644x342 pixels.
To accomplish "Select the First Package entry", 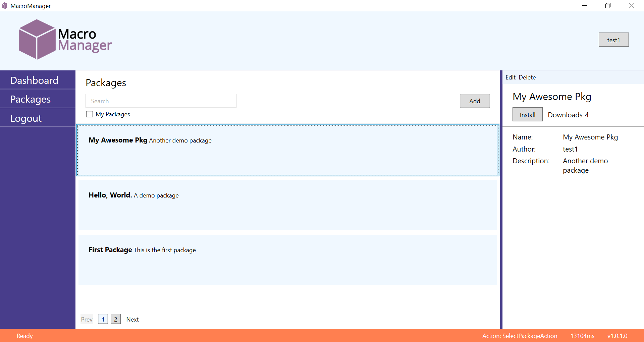I will tap(287, 260).
